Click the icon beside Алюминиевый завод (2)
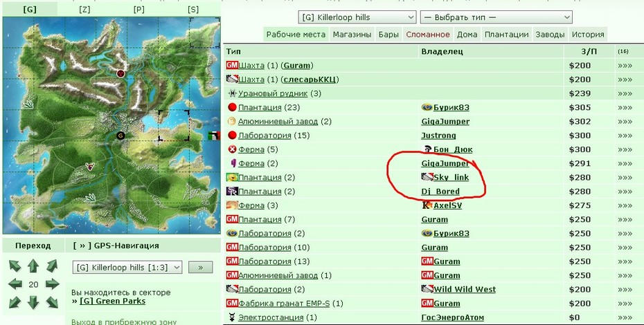Viewport: 644px width, 325px height. 232,122
